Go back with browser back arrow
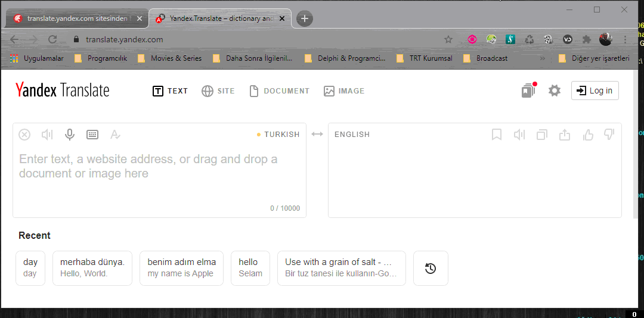Image resolution: width=644 pixels, height=318 pixels. click(x=14, y=39)
